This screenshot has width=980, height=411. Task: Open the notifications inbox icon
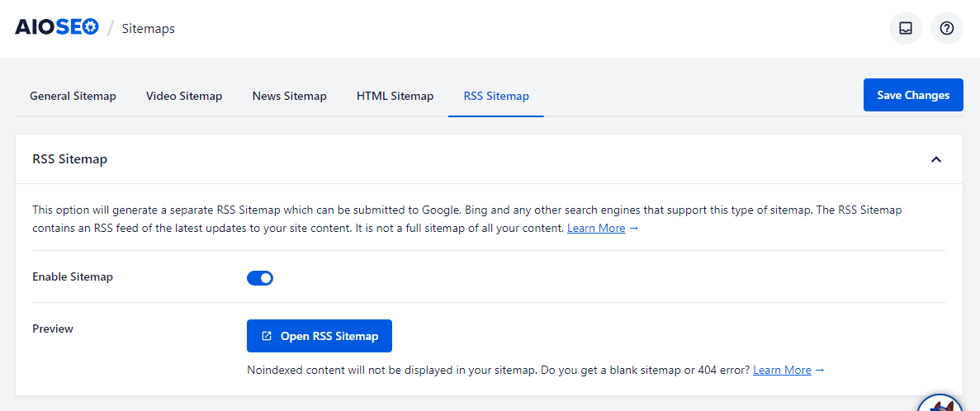(x=905, y=28)
